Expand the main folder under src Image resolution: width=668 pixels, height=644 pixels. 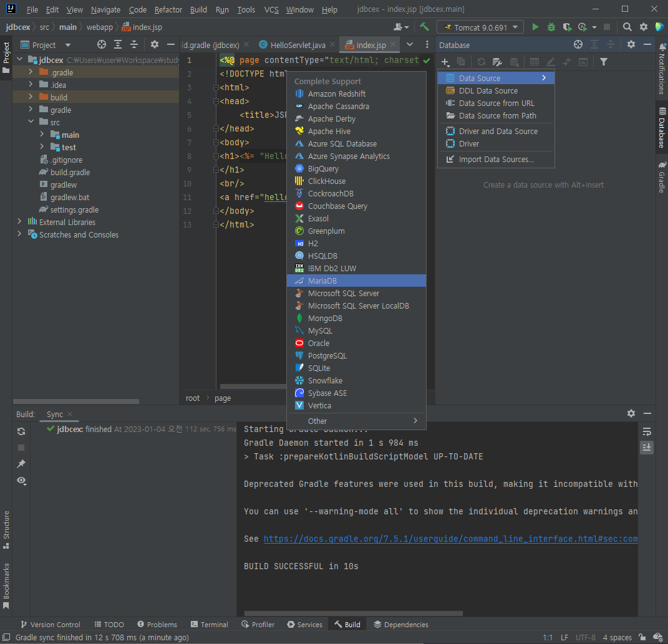pyautogui.click(x=42, y=134)
